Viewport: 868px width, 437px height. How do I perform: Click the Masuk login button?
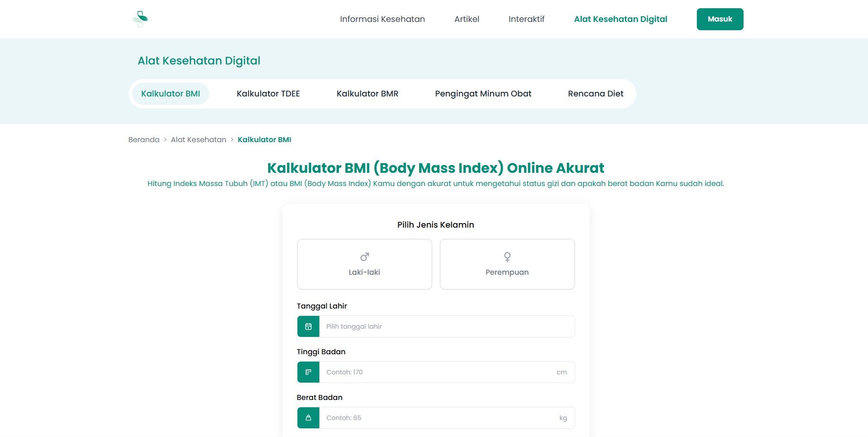[720, 19]
